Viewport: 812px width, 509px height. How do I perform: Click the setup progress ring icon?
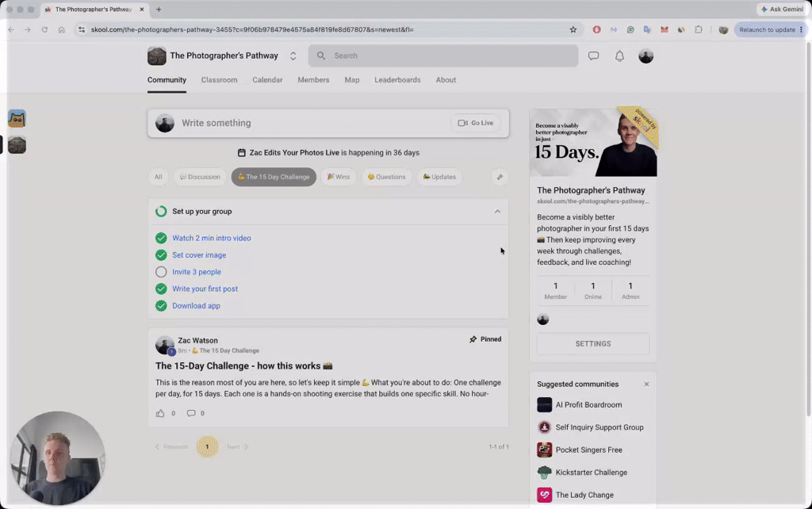(x=161, y=211)
